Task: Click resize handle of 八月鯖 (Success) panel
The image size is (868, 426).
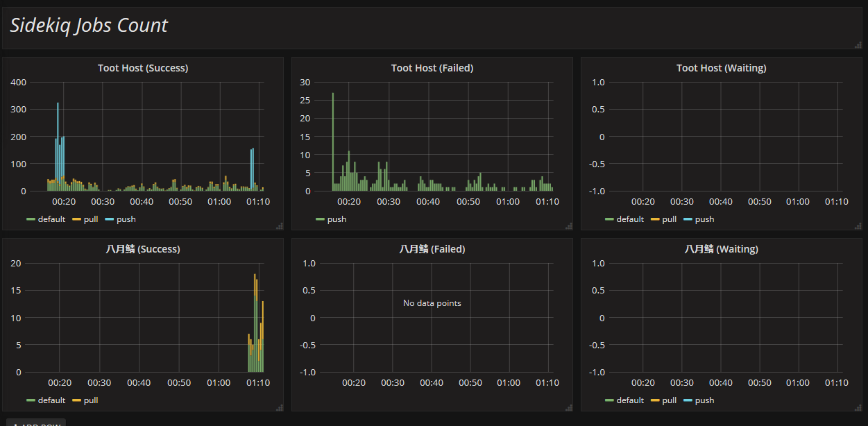Action: (x=280, y=407)
